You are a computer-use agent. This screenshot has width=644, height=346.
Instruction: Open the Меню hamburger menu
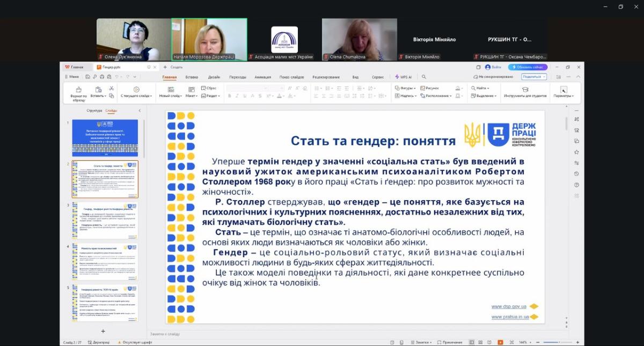(x=71, y=77)
